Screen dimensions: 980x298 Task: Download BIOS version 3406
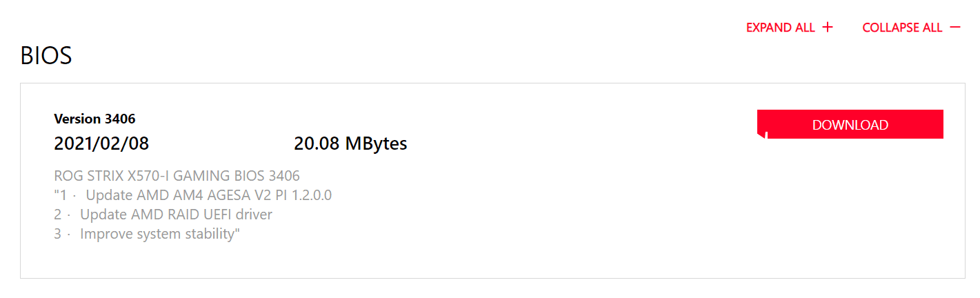850,124
